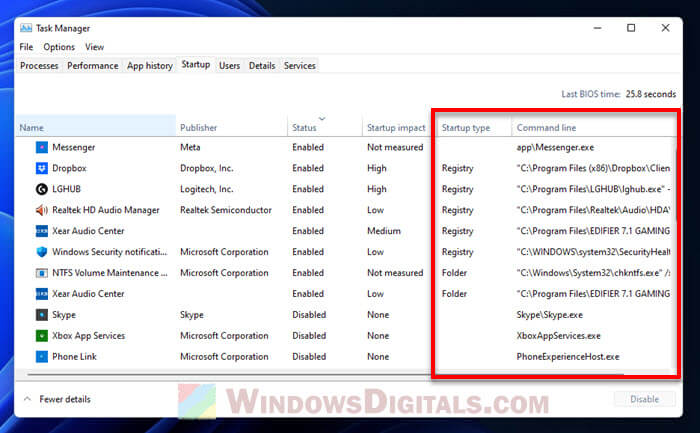Select the Skype row name

point(64,315)
